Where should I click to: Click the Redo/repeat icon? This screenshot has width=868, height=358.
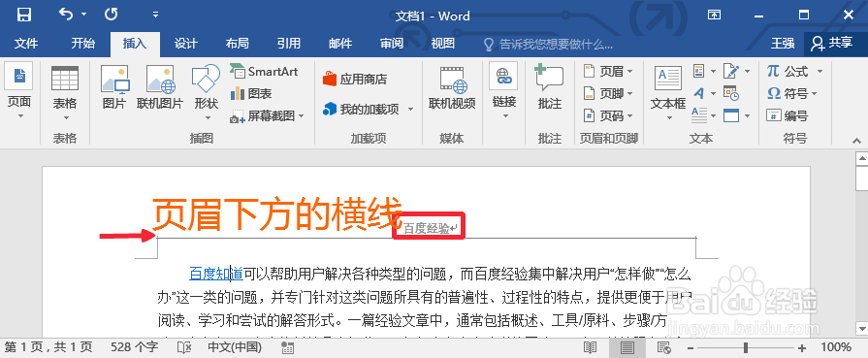(x=112, y=15)
